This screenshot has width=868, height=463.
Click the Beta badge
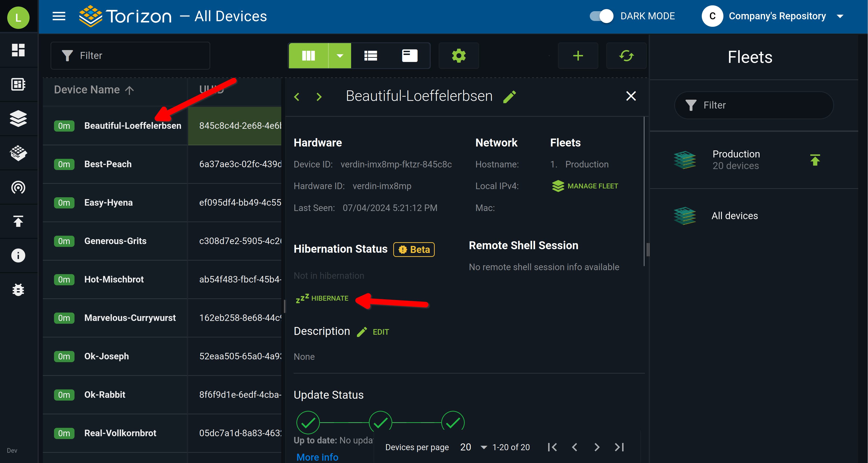(x=414, y=249)
